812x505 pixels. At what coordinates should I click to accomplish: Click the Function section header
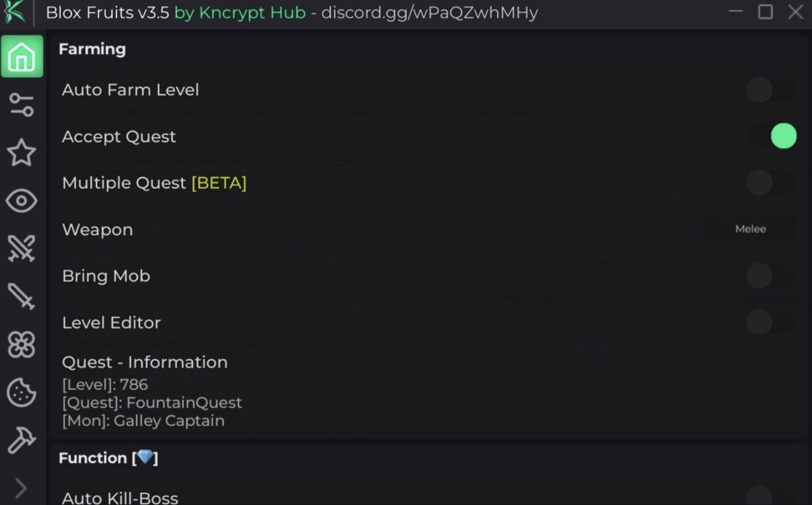click(x=108, y=458)
